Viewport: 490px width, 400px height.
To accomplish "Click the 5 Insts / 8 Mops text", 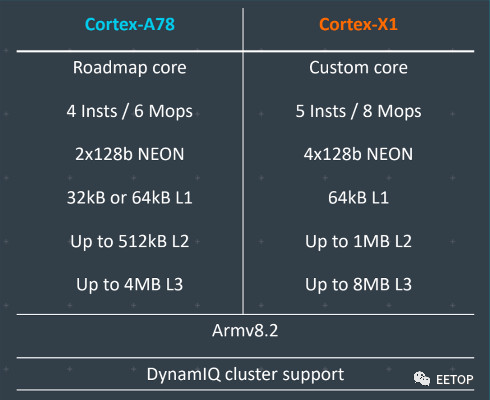I will tap(358, 111).
